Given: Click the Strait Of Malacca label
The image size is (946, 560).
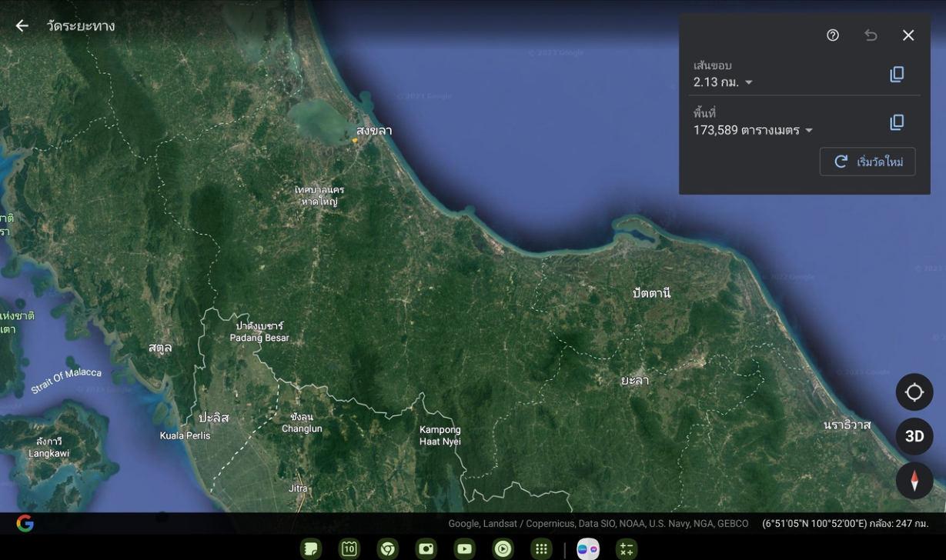Looking at the screenshot, I should point(66,381).
